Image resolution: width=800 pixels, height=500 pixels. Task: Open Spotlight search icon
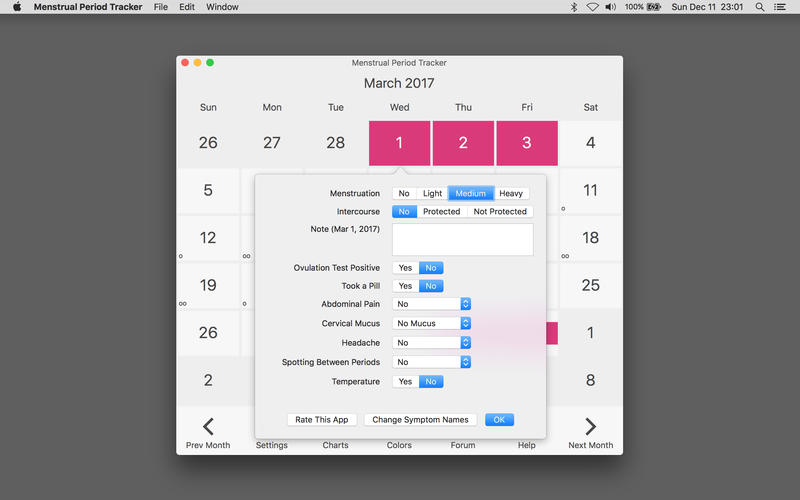[x=760, y=7]
